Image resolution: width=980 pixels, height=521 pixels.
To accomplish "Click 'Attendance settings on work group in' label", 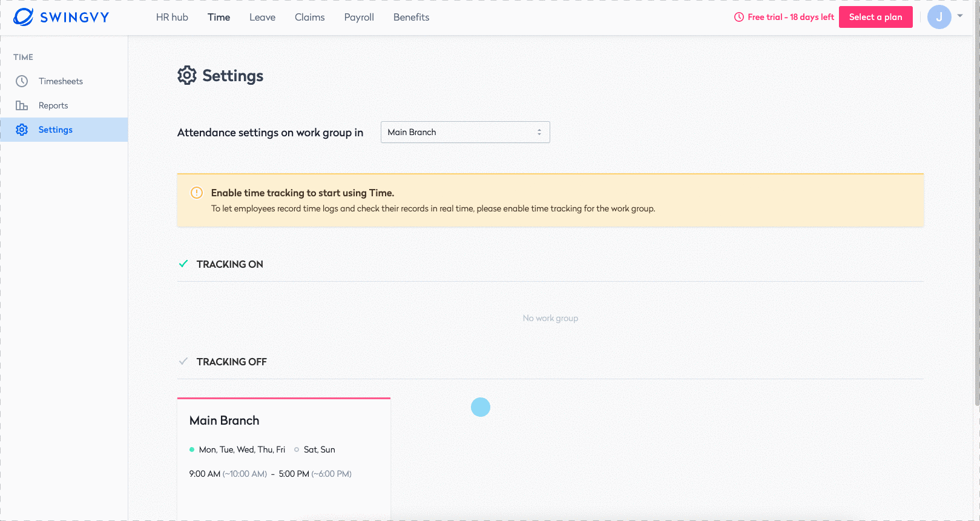I will (x=270, y=133).
